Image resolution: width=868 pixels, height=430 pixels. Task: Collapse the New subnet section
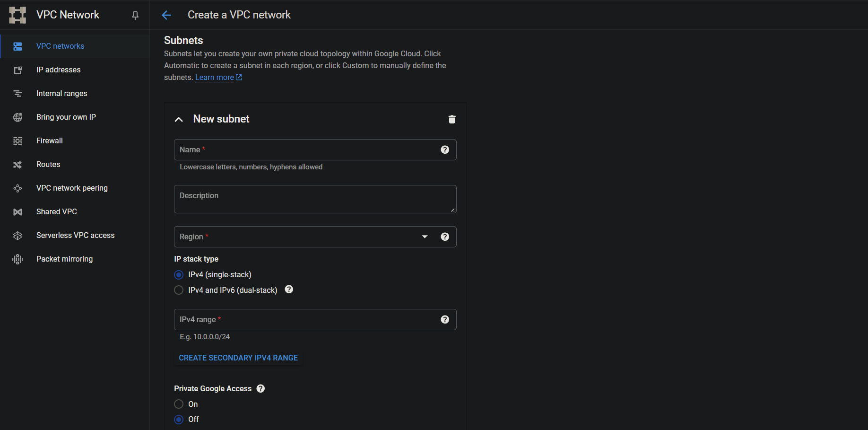click(179, 119)
